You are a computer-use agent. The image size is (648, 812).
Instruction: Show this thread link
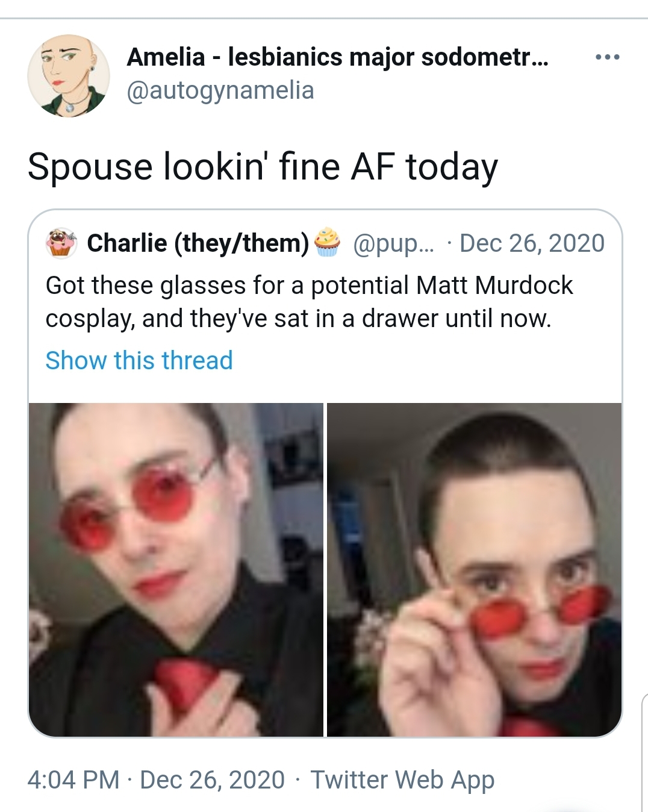(139, 360)
